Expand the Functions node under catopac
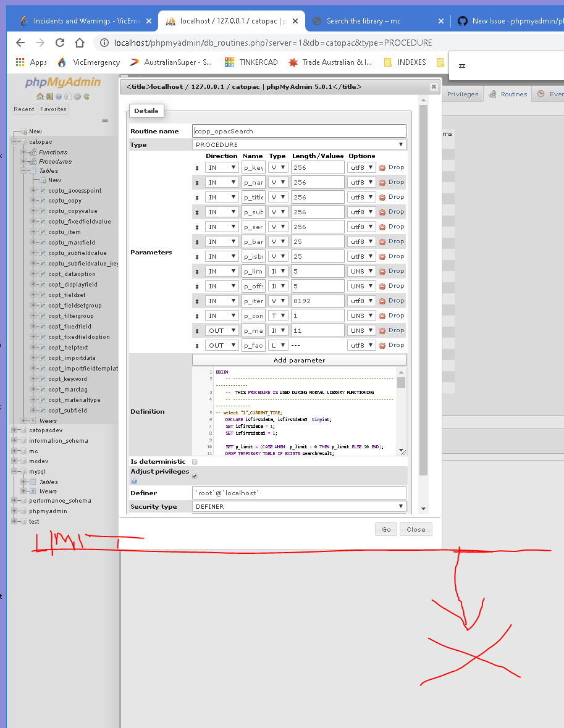Viewport: 564px width, 728px height. point(23,153)
